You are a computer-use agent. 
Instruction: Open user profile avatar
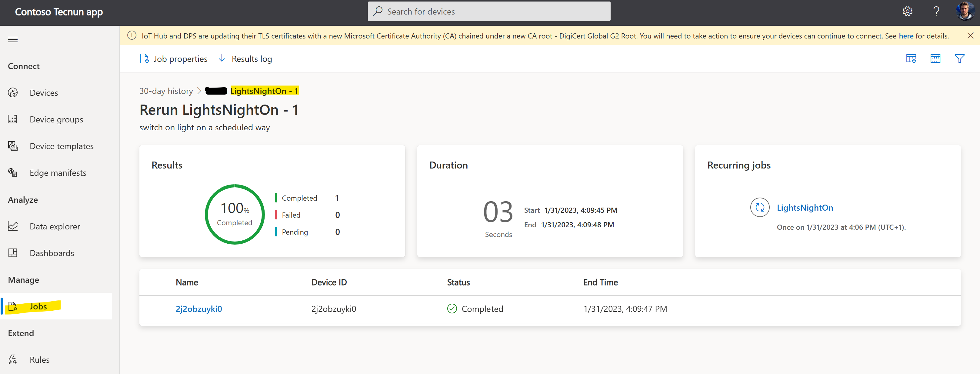tap(965, 12)
